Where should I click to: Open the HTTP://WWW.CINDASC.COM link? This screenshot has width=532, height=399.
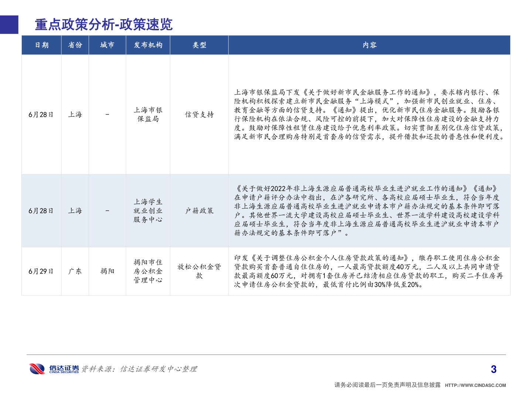(x=474, y=385)
